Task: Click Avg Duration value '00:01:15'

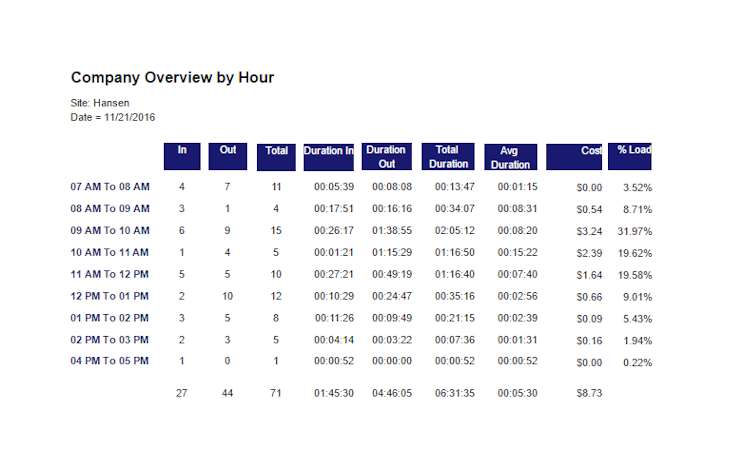Action: [x=517, y=187]
